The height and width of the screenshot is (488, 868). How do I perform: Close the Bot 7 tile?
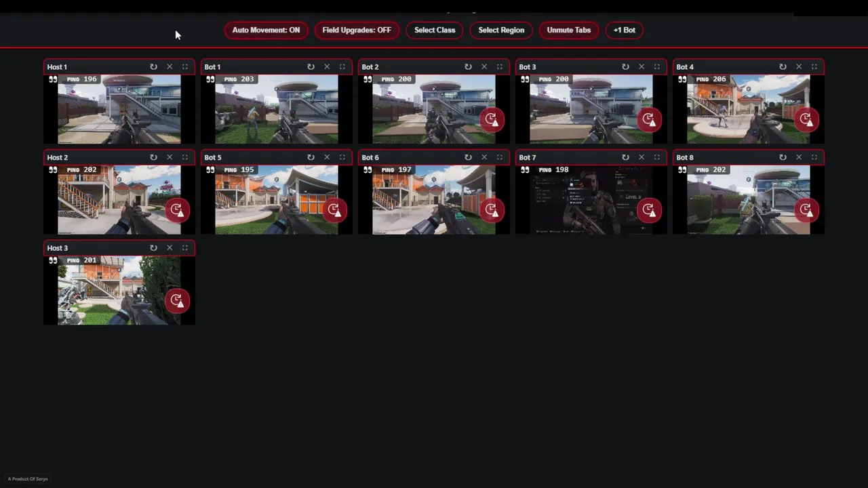pyautogui.click(x=642, y=157)
